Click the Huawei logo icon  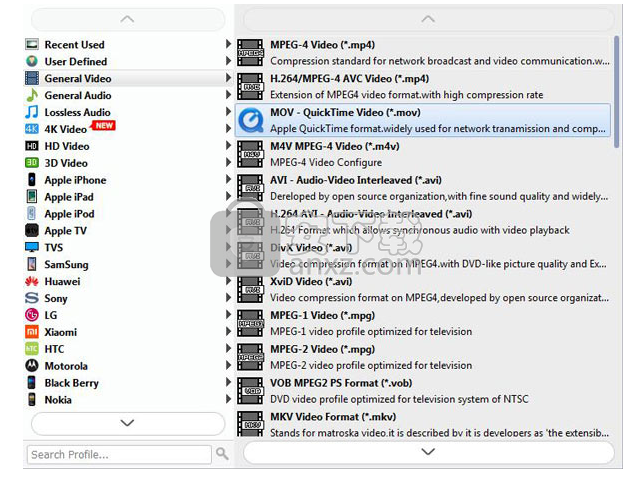pyautogui.click(x=32, y=281)
